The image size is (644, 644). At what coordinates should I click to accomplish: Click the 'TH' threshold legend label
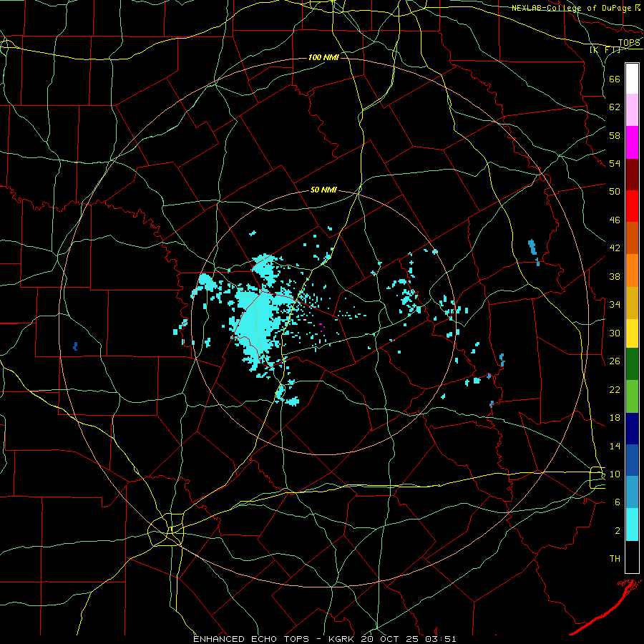[615, 558]
